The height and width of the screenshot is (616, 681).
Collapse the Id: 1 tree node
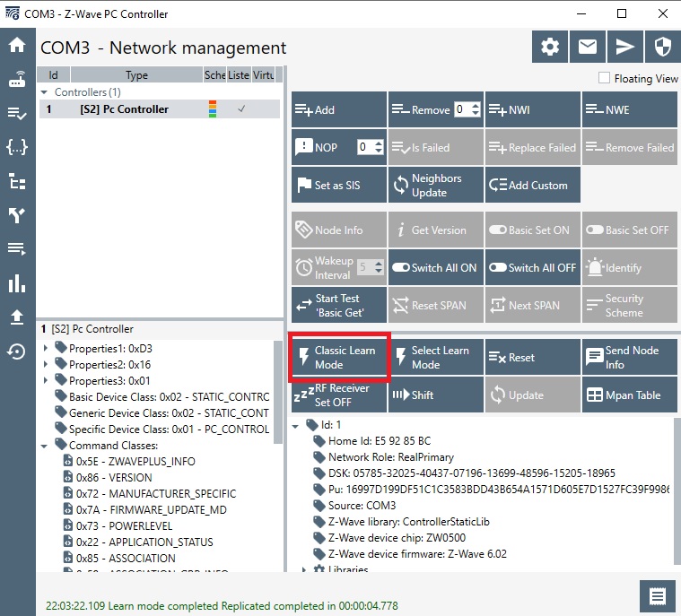295,426
